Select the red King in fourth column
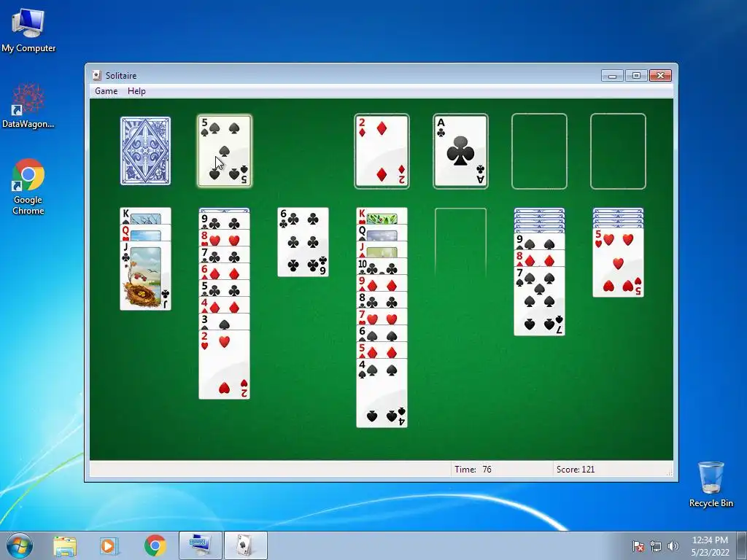 click(382, 216)
